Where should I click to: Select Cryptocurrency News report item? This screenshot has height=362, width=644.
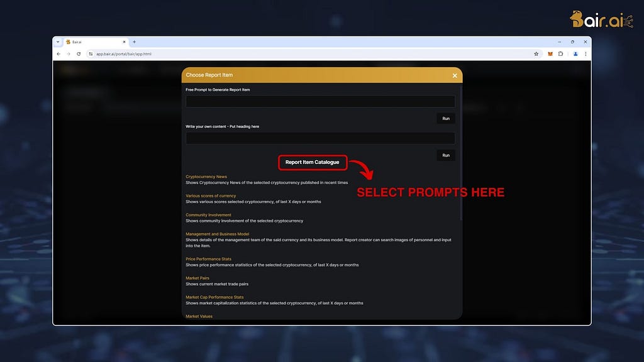coord(206,177)
